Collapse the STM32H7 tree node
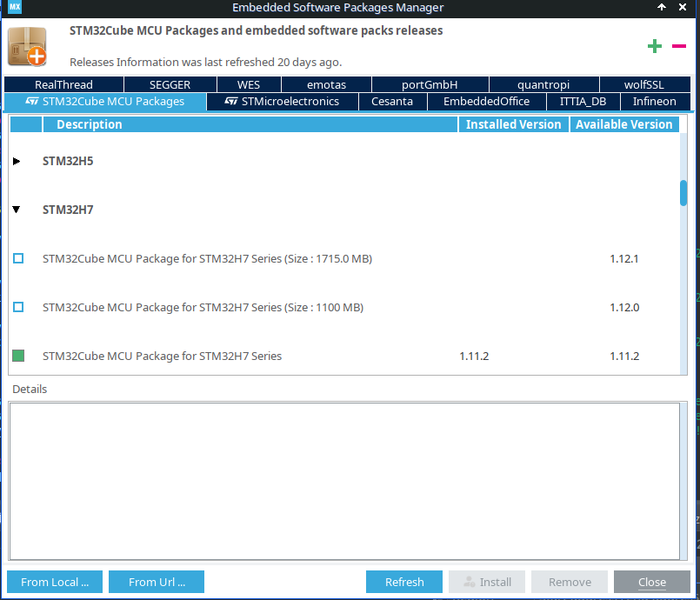 (x=17, y=210)
